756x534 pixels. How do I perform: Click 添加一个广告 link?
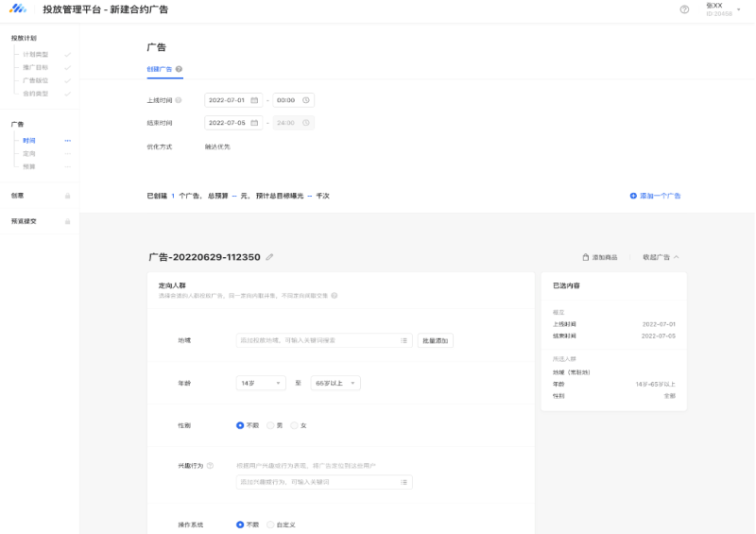click(655, 196)
